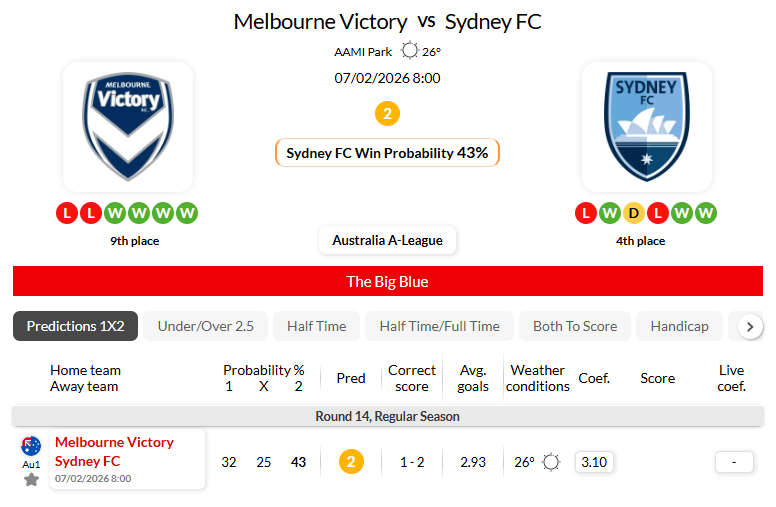Click the 3.10 coefficient button
This screenshot has width=776, height=507.
(594, 462)
